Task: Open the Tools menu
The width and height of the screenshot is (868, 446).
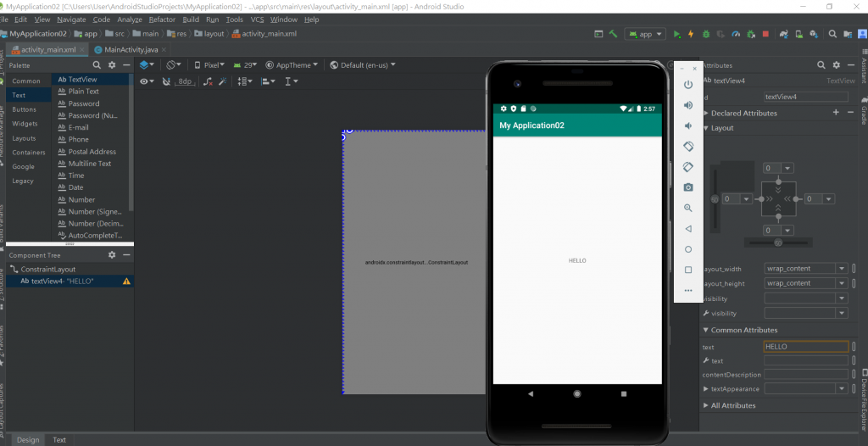Action: (x=234, y=20)
